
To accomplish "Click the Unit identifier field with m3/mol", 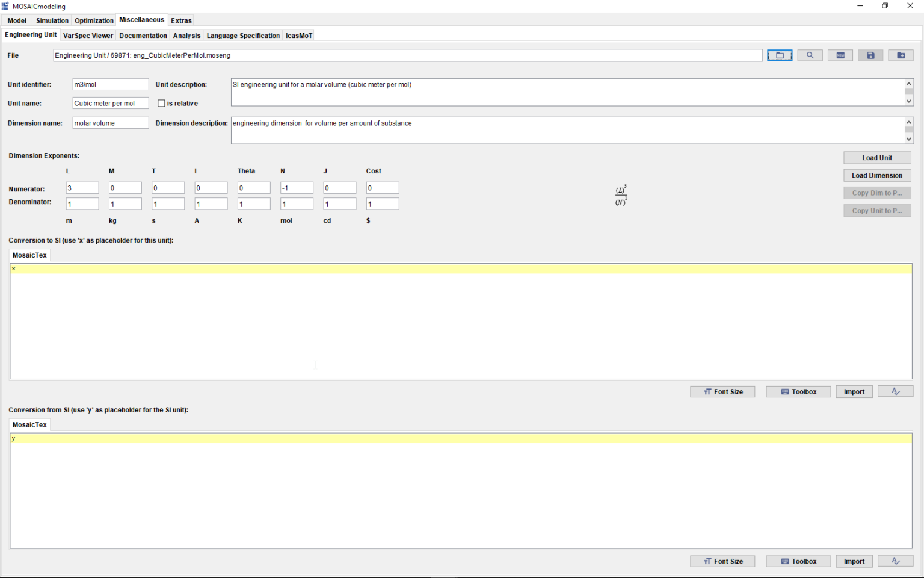I will (x=110, y=85).
